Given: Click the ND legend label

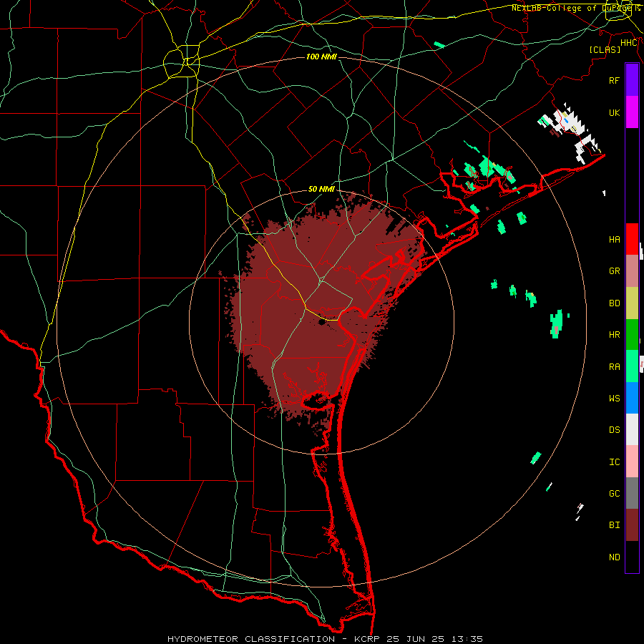Looking at the screenshot, I should tap(614, 557).
